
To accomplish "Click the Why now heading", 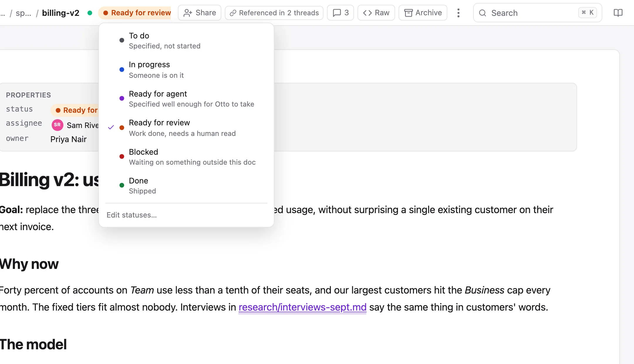I will click(29, 264).
